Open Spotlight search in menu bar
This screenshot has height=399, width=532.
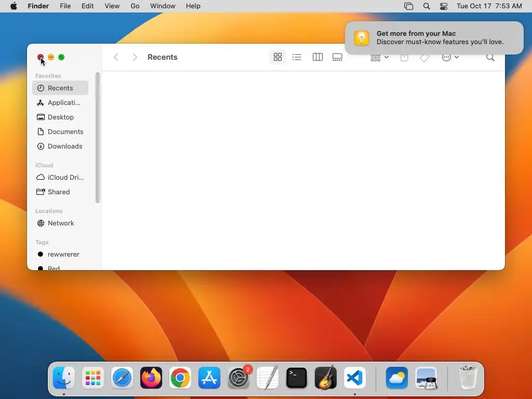(427, 6)
